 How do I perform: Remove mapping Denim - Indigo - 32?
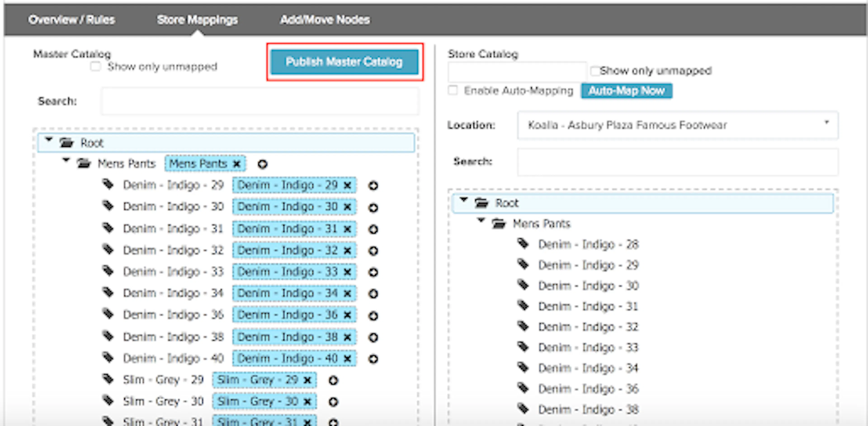347,251
